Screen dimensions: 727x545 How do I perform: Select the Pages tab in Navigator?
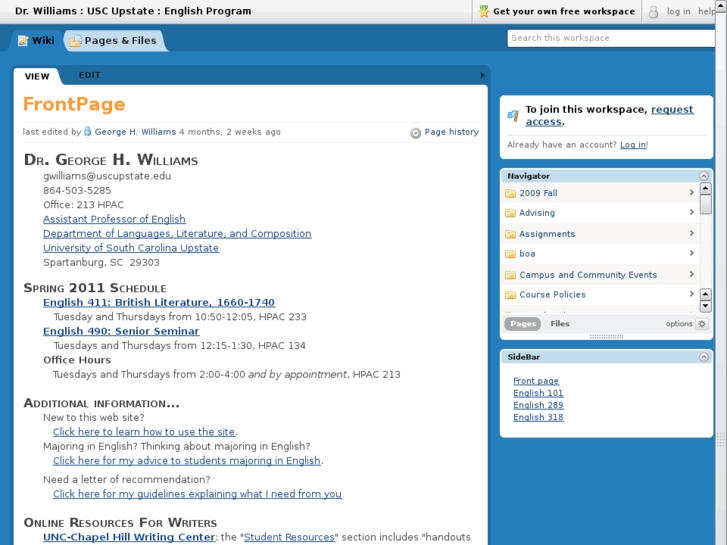coord(523,324)
